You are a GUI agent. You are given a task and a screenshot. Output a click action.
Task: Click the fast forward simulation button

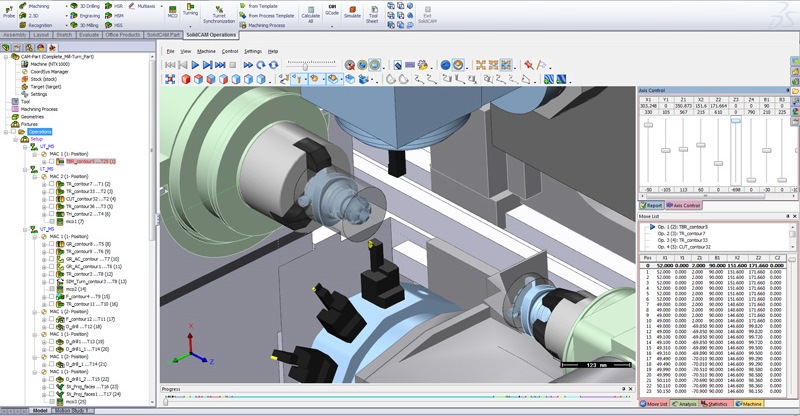pyautogui.click(x=248, y=65)
